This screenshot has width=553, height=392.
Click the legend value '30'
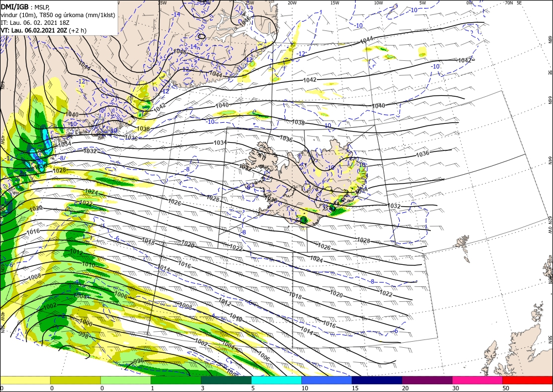(456, 388)
